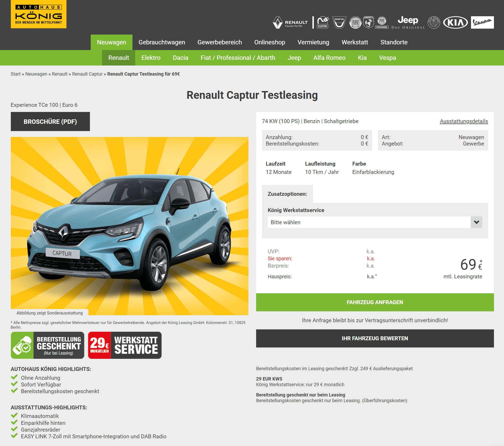Screen dimensions: 504x446
Task: Click the 'Ohne Anzahlung' highlight item
Action: [x=40, y=378]
